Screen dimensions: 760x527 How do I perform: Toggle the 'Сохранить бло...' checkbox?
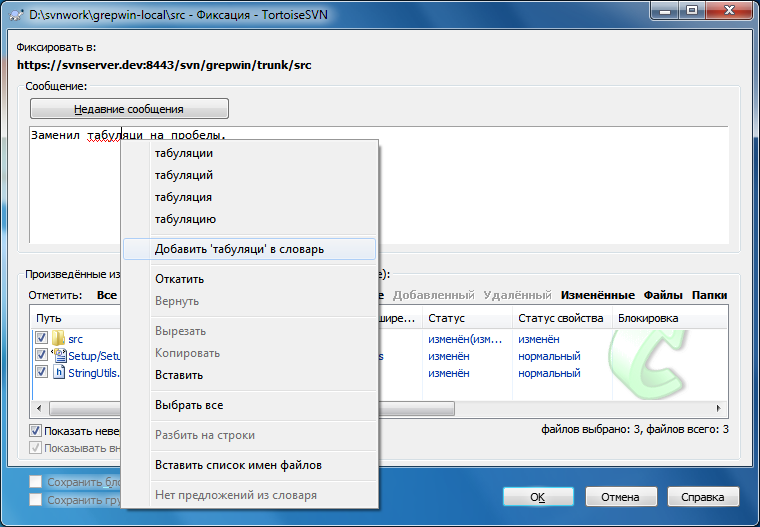click(x=35, y=481)
